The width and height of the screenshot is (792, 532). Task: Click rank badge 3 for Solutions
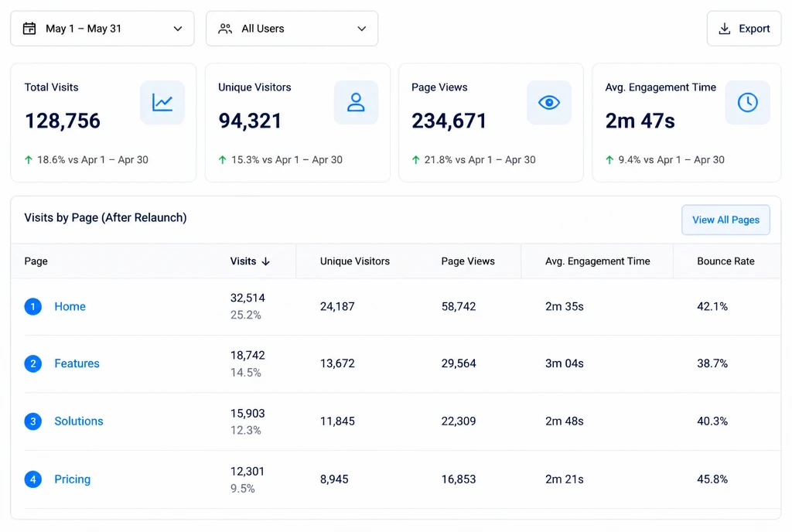[x=32, y=421]
